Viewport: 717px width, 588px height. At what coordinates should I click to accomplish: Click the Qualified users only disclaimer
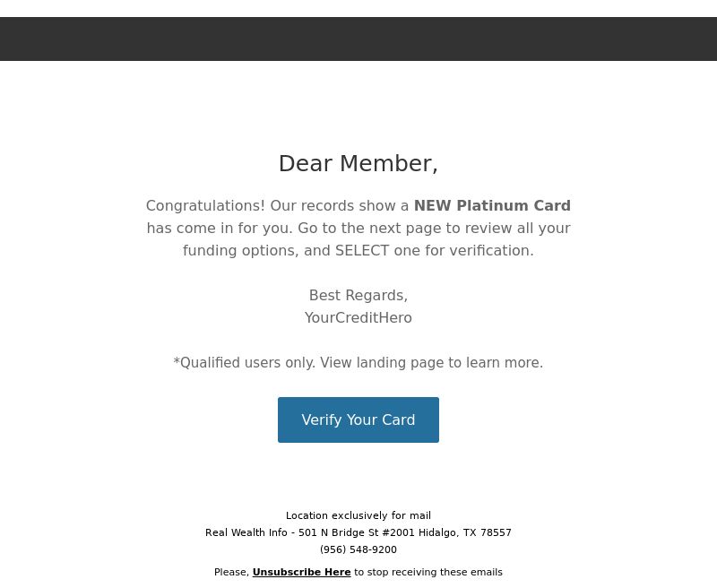pos(245,362)
